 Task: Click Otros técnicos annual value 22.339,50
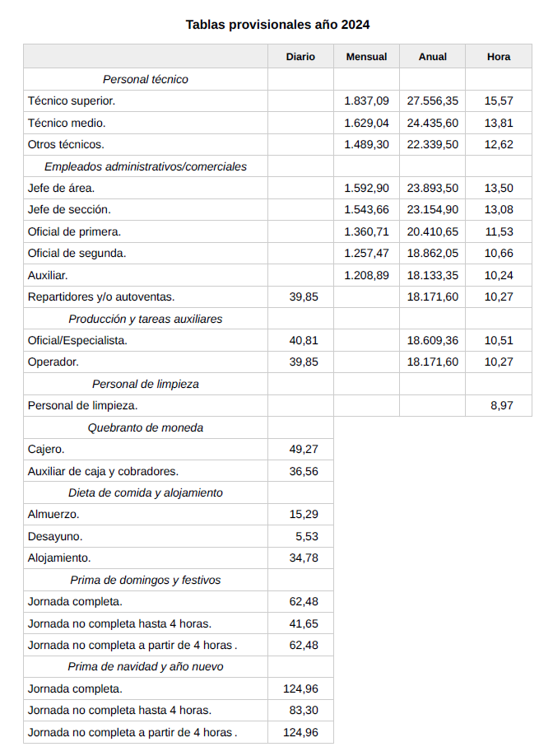tap(433, 144)
